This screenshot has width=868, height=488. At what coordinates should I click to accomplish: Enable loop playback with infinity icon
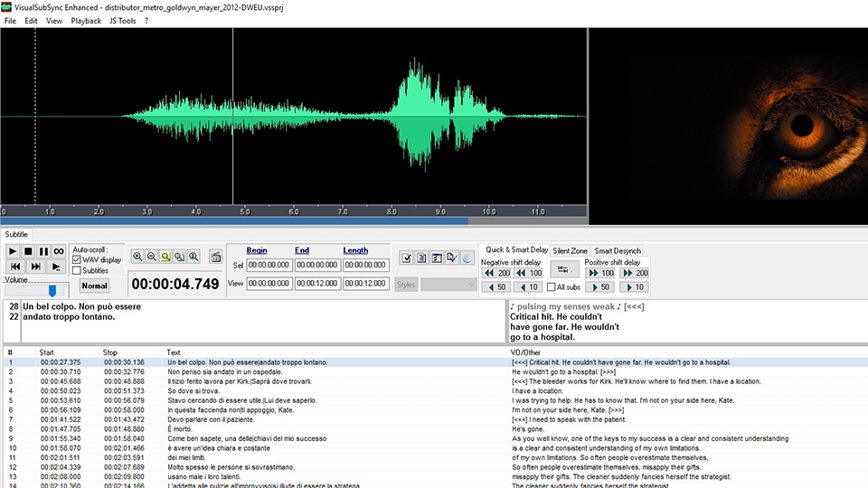[59, 251]
